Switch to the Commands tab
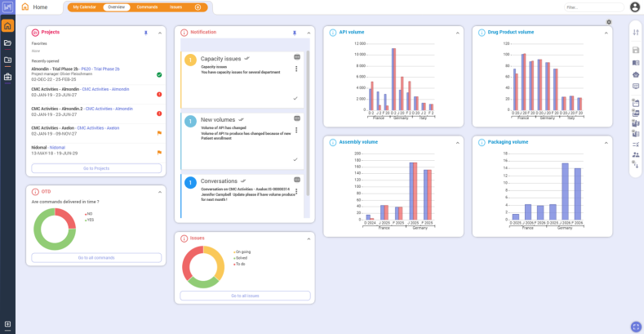644x334 pixels. pos(148,7)
